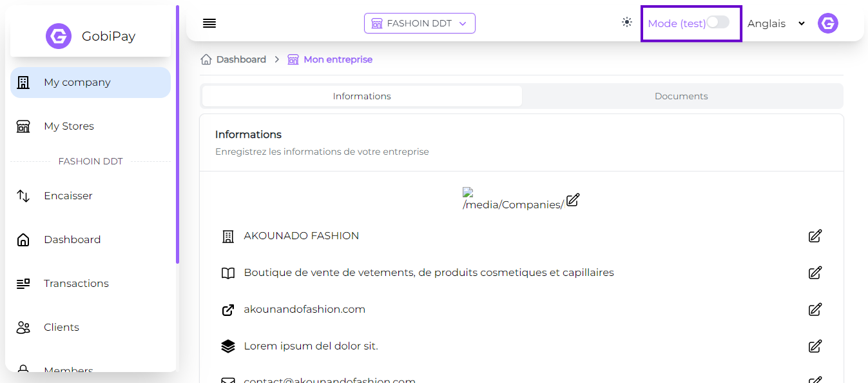The height and width of the screenshot is (383, 868).
Task: Edit the Lorem ipsum field
Action: tap(815, 346)
